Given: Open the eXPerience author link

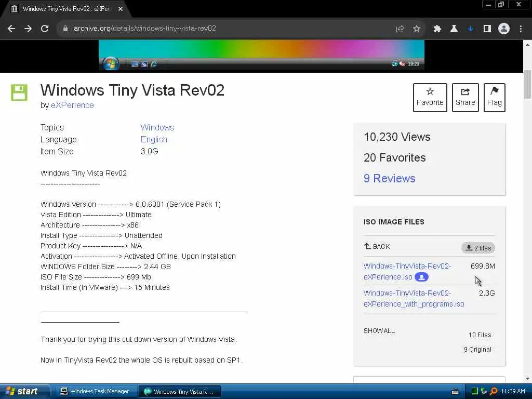Looking at the screenshot, I should (72, 105).
